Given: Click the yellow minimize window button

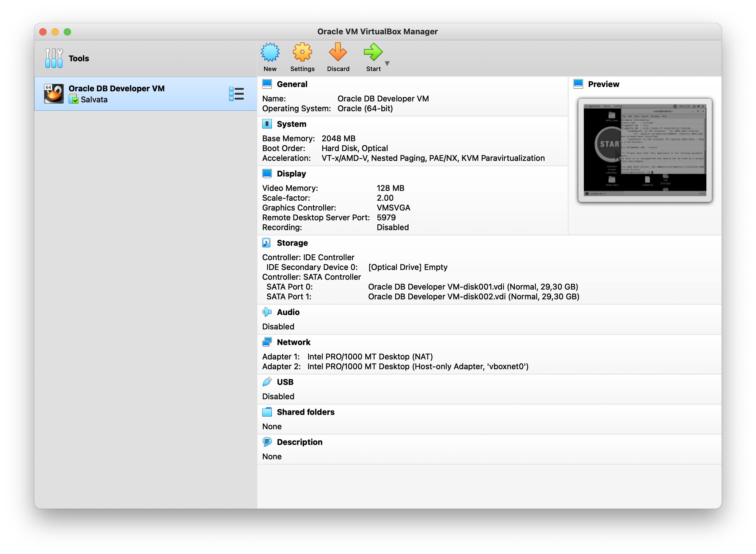Looking at the screenshot, I should pyautogui.click(x=55, y=32).
